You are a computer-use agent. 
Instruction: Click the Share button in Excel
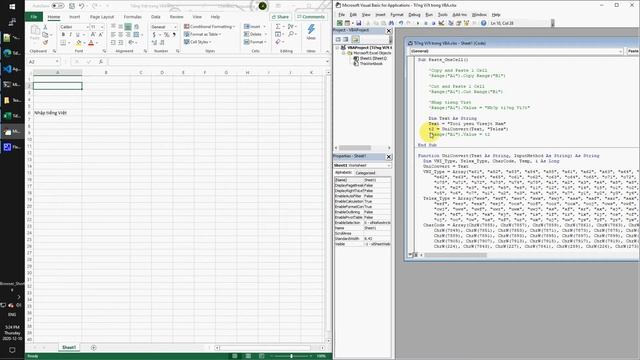click(280, 17)
